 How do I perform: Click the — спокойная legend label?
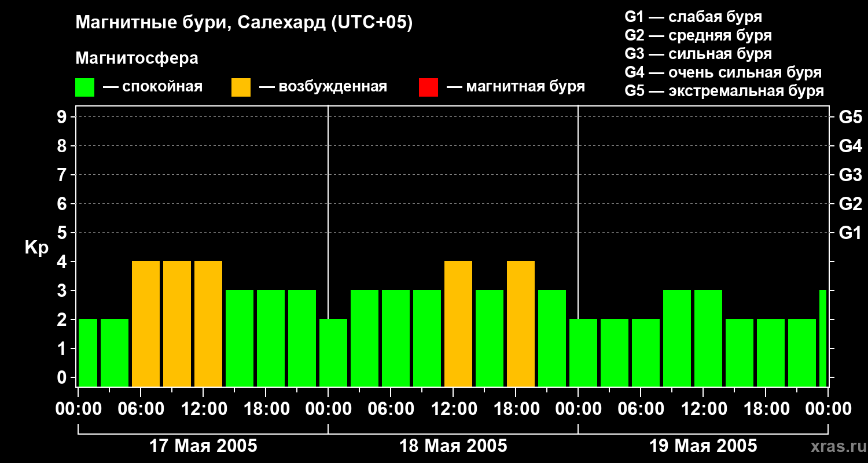153,87
